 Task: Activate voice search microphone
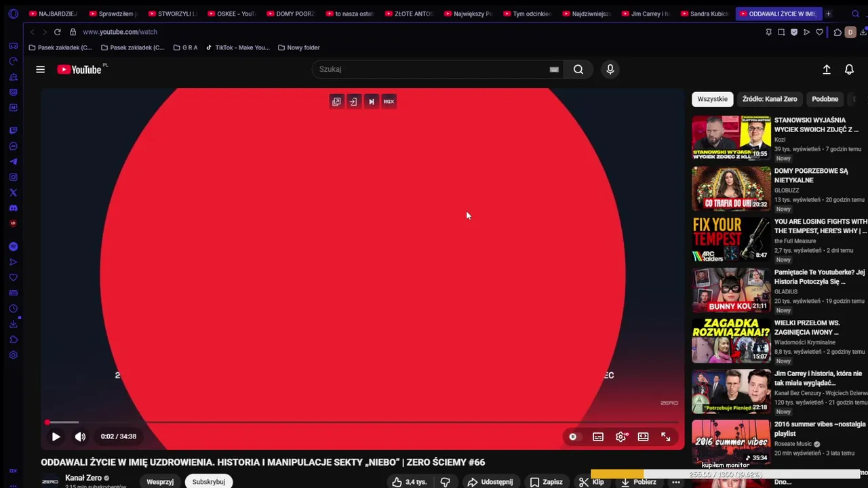click(610, 69)
